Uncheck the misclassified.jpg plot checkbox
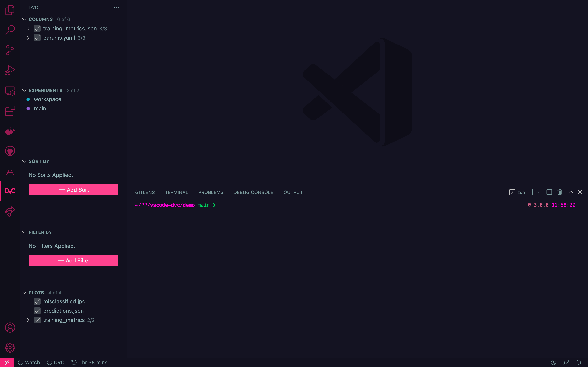 coord(37,301)
